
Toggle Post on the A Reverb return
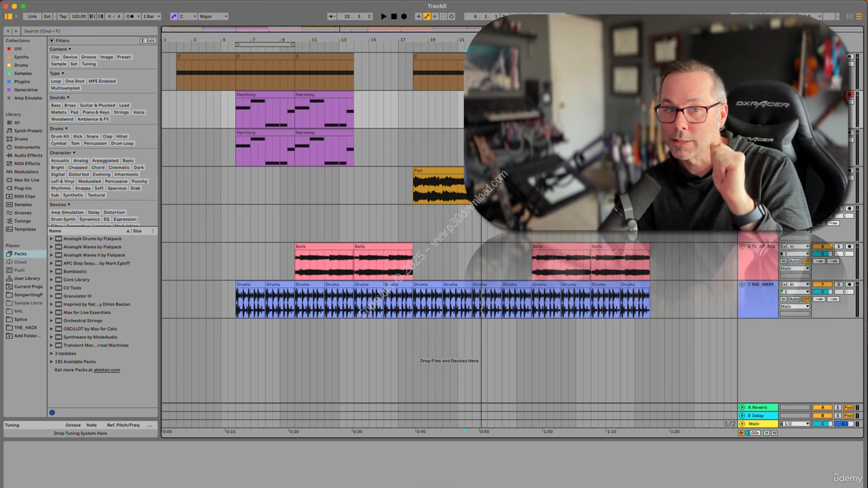pos(848,407)
